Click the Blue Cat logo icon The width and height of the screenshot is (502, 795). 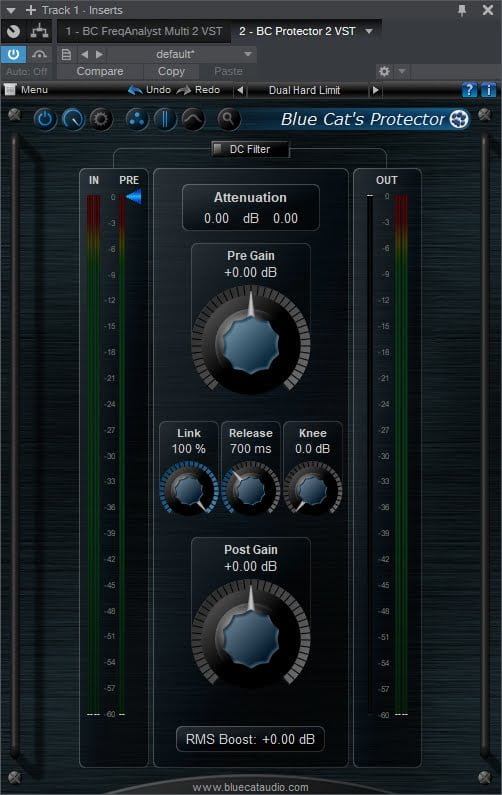coord(459,119)
